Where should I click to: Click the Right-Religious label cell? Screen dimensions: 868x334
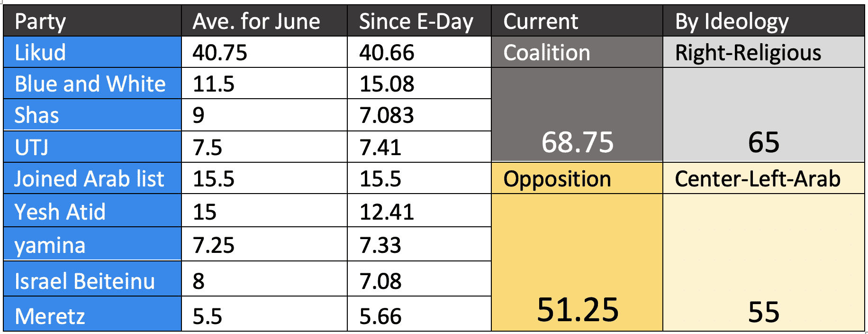point(763,52)
